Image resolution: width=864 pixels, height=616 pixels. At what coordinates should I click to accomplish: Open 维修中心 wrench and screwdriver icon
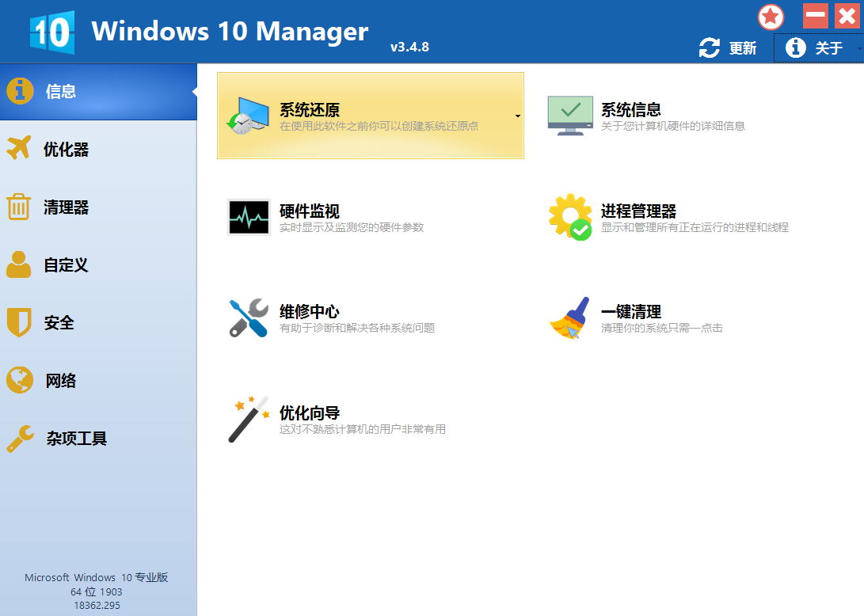(x=249, y=318)
